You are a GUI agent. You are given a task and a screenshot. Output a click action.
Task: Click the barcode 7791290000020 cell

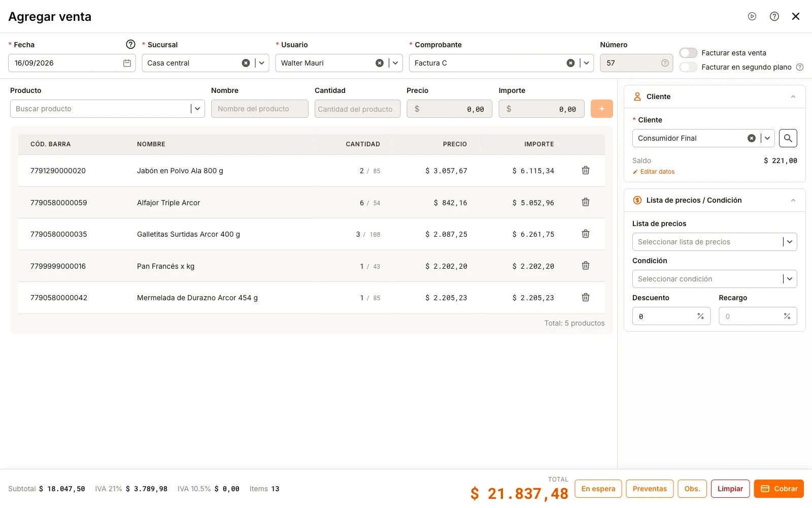point(58,171)
